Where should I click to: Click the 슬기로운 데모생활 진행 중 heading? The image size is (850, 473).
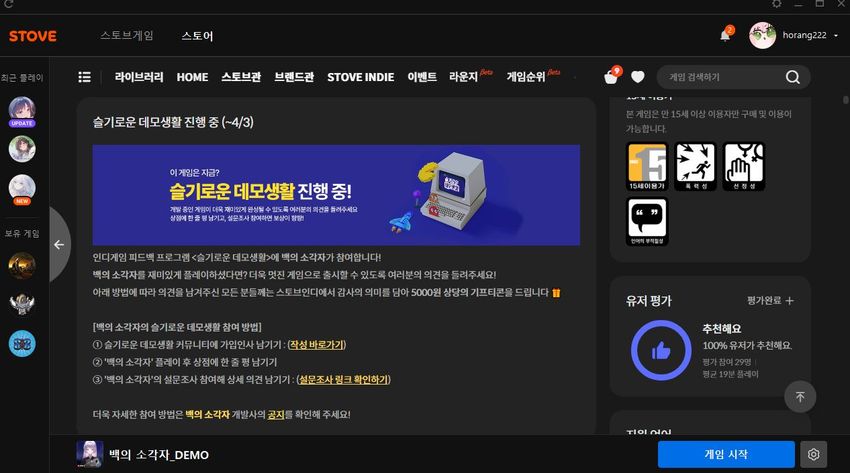(173, 122)
